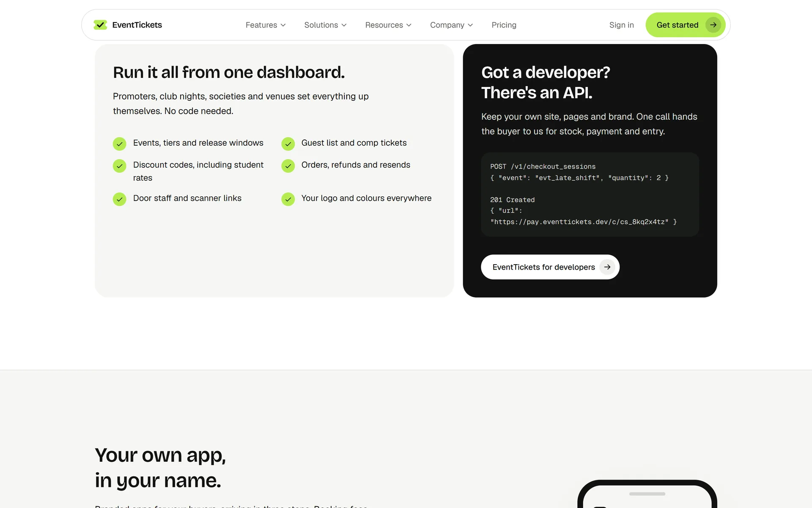
Task: Click checkmark beside Discount codes item
Action: coord(120,166)
